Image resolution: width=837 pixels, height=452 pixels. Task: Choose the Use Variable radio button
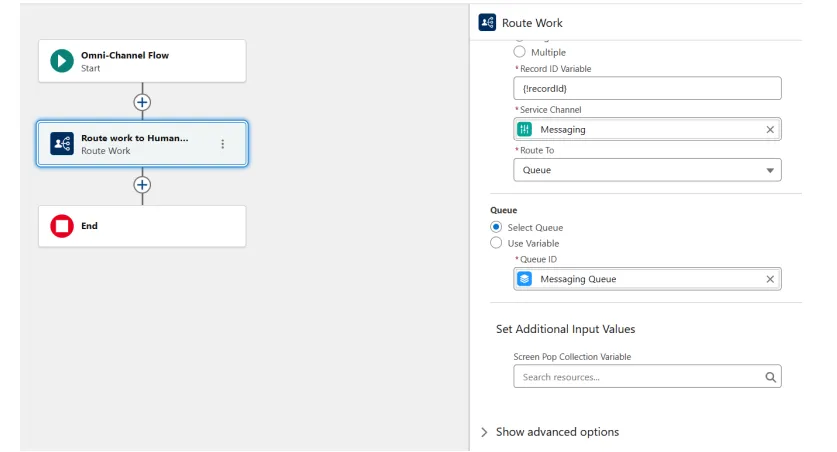click(x=496, y=243)
